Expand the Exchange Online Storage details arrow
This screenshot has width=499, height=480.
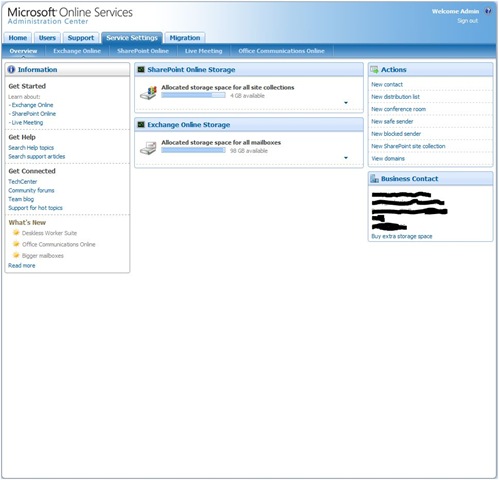point(346,158)
